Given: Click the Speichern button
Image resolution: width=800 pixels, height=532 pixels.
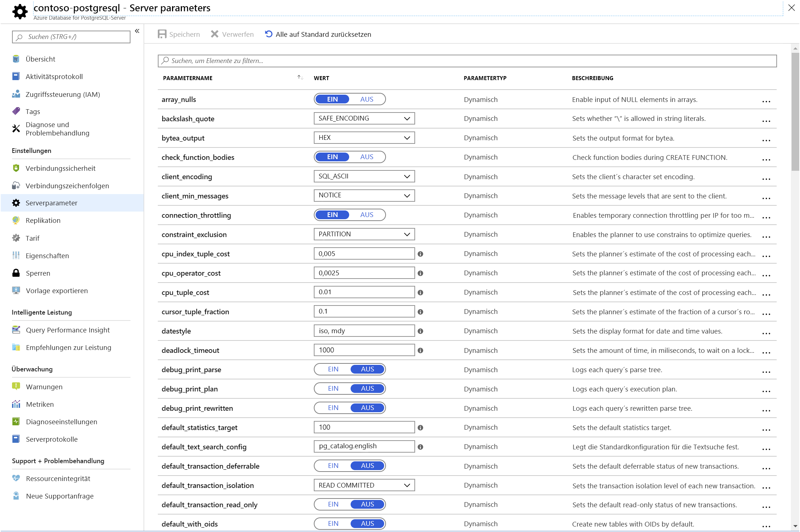Looking at the screenshot, I should point(179,34).
